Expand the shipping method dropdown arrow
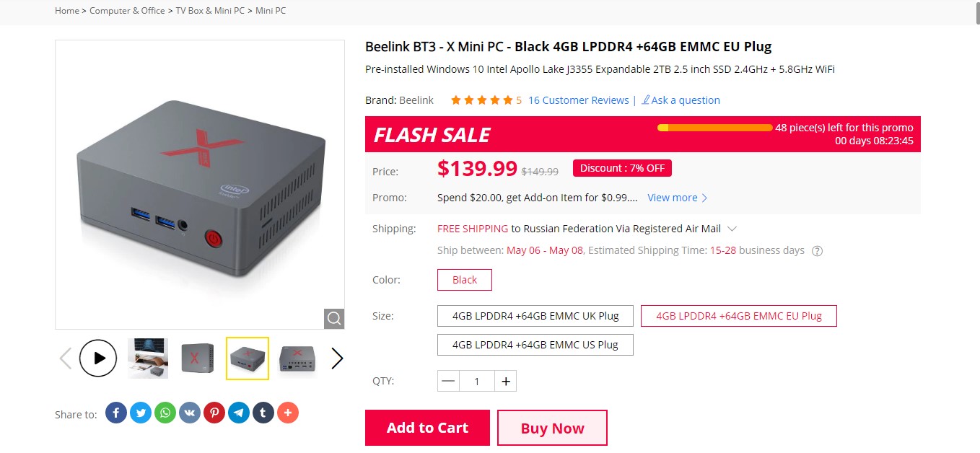 [732, 229]
